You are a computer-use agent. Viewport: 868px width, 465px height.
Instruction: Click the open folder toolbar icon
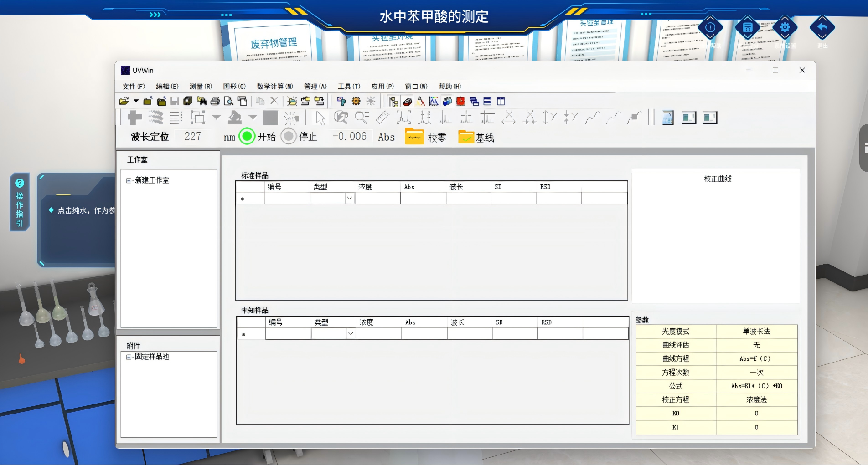(x=124, y=101)
